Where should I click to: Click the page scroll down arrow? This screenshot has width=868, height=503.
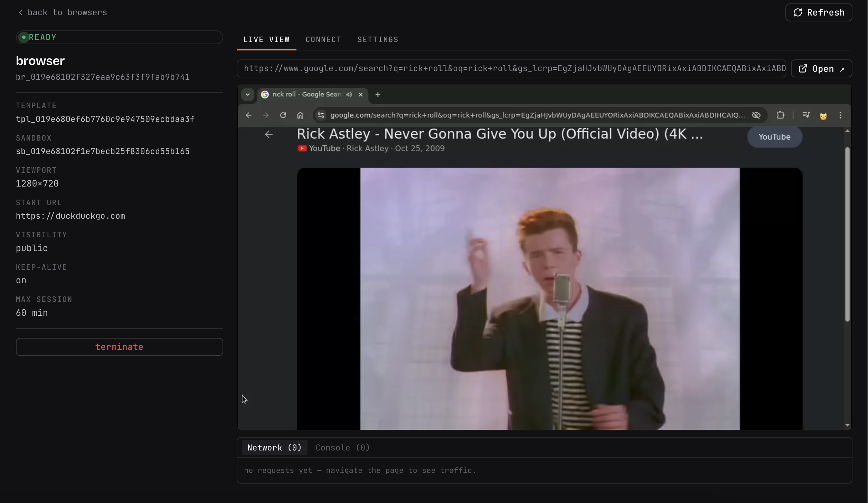pos(847,425)
